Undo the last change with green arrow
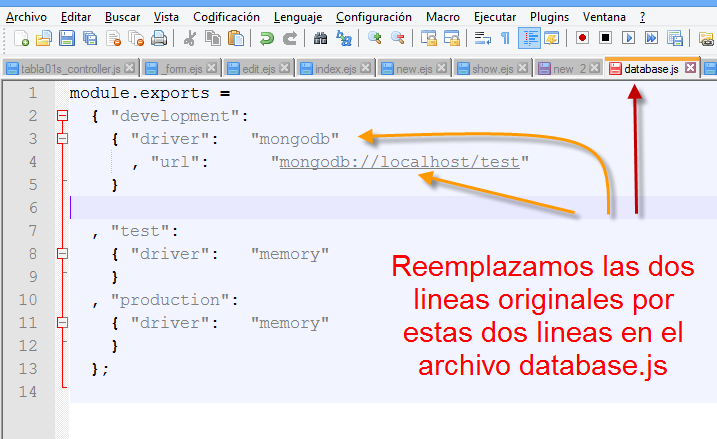 coord(266,38)
